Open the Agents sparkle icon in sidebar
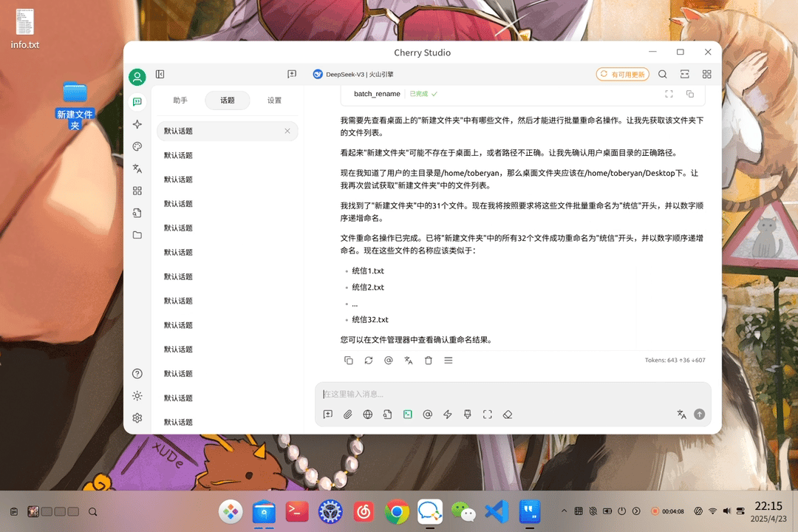The image size is (798, 532). point(137,124)
